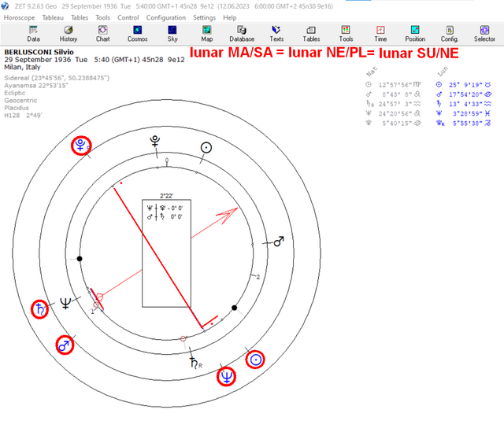504x428 pixels.
Task: Open the Map toolbar icon
Action: 206,34
